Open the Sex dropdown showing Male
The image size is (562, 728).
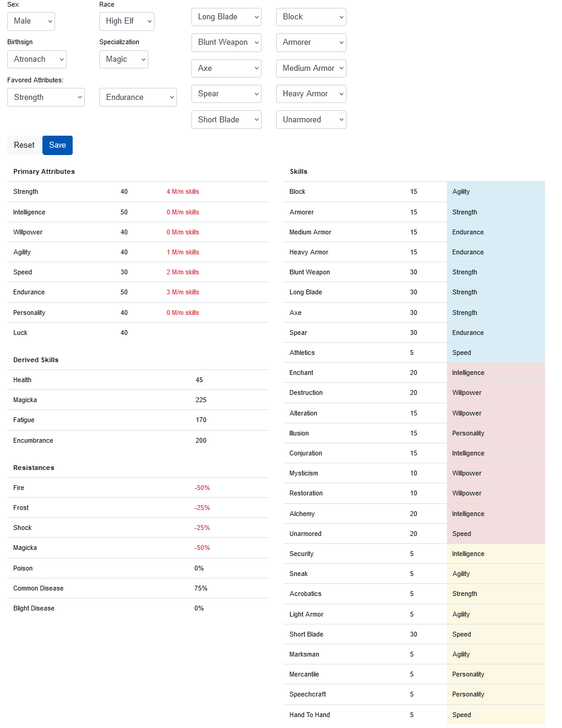pyautogui.click(x=31, y=21)
